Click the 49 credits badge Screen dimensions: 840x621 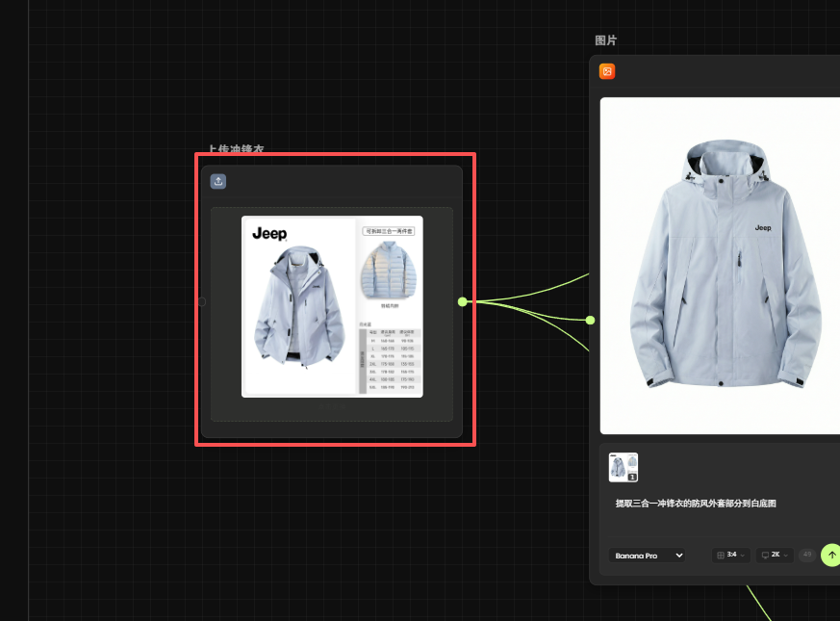click(806, 555)
